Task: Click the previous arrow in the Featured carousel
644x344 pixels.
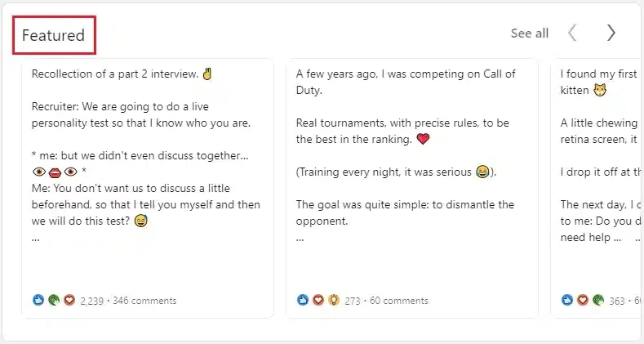Action: point(572,33)
